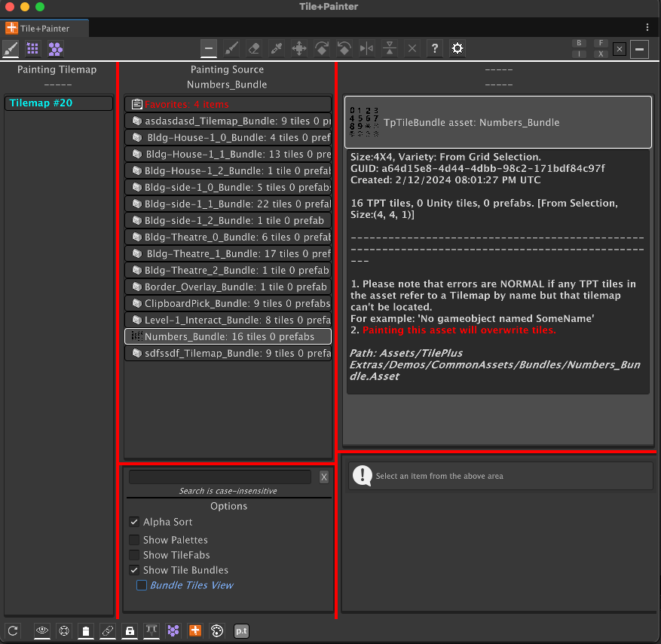Click the TpTileBundle asset: Numbers_Bundle header

click(x=498, y=122)
